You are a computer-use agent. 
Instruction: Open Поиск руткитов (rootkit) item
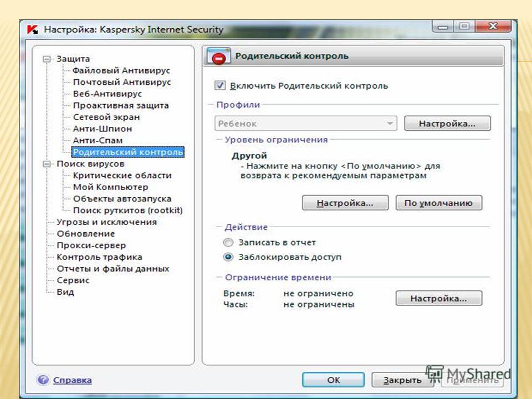[x=127, y=211]
